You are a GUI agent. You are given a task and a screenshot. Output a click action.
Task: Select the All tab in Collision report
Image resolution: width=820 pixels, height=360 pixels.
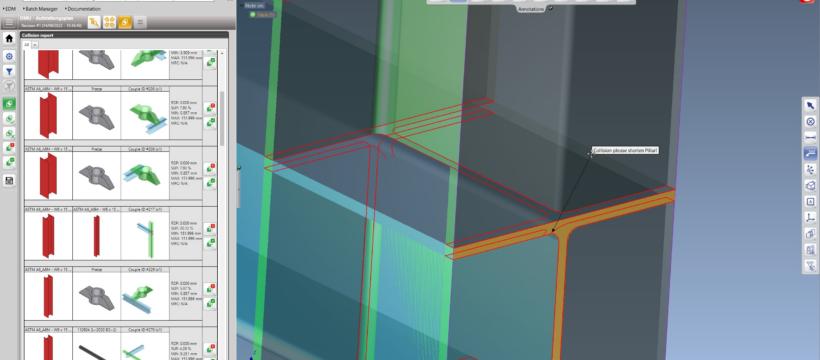click(27, 45)
